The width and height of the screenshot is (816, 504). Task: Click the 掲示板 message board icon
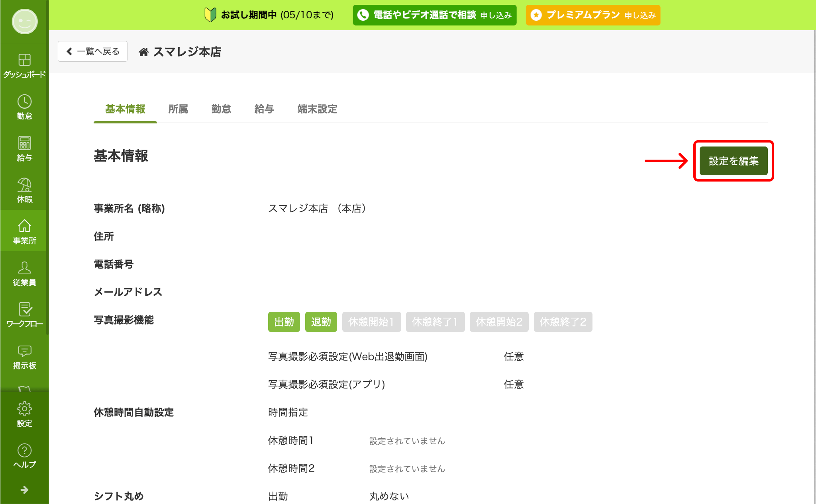coord(24,351)
